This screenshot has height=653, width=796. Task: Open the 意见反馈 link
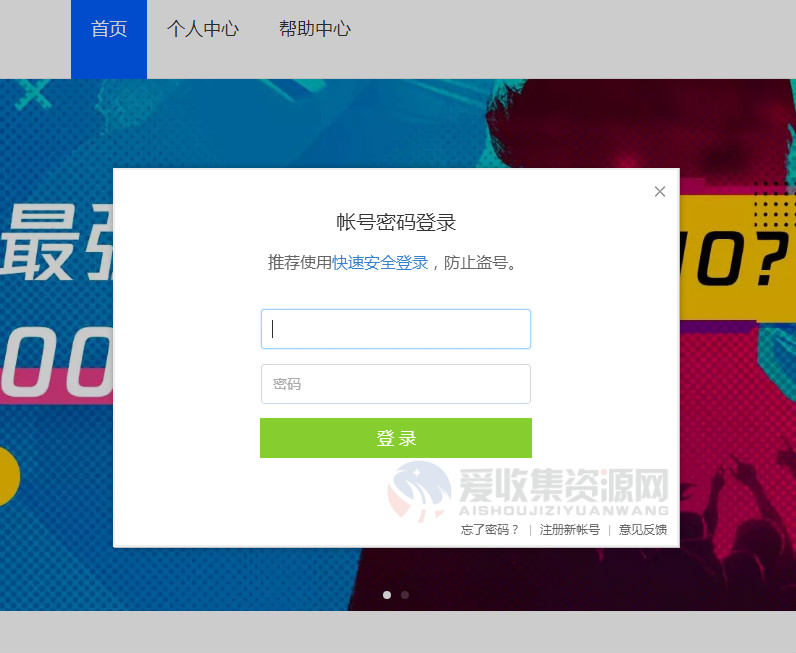[642, 530]
